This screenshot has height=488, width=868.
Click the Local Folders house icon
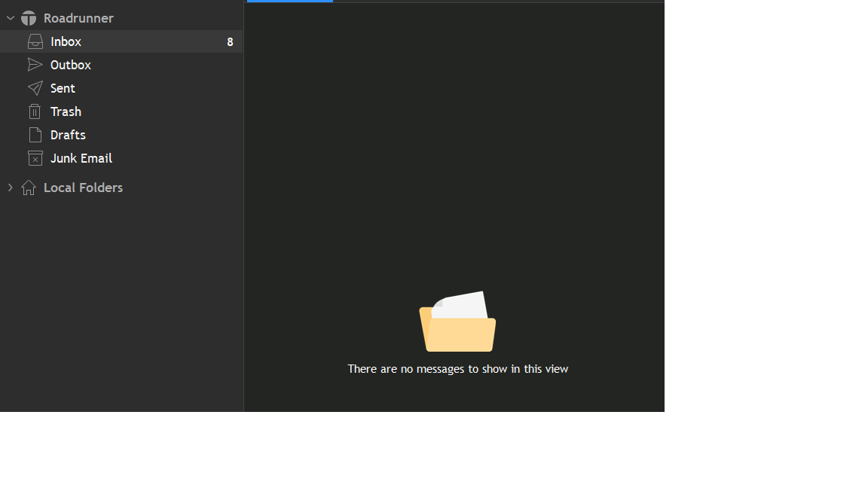29,188
